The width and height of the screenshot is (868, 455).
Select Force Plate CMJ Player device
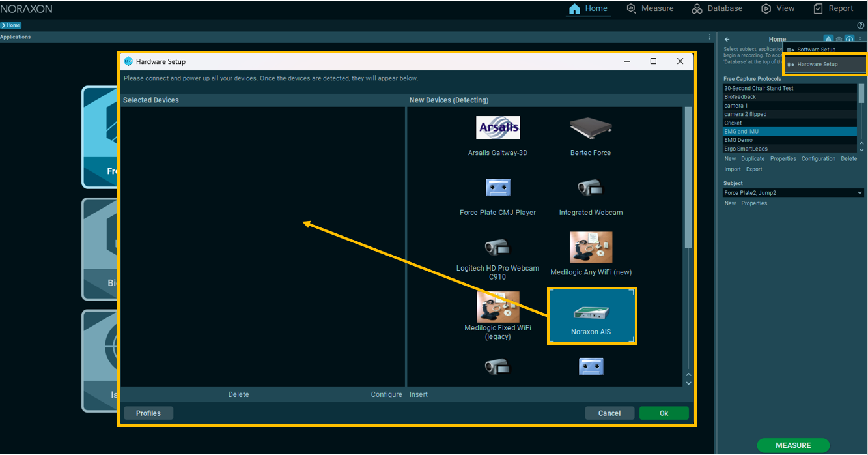click(x=497, y=188)
